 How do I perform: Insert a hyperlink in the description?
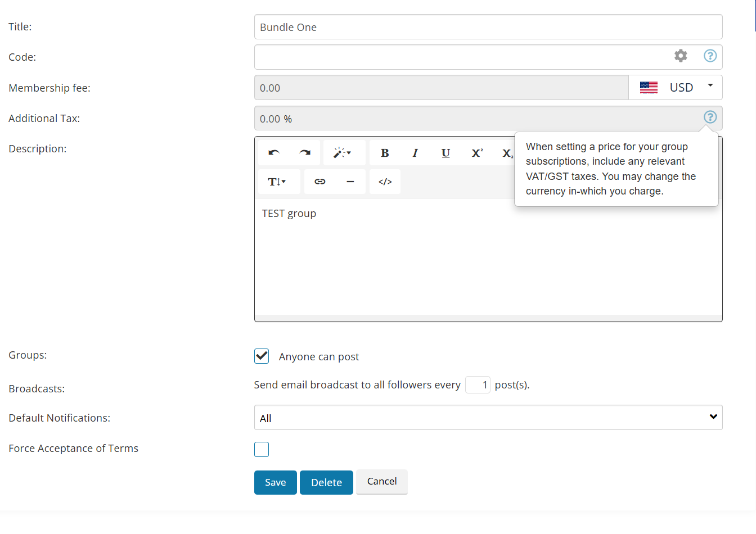click(320, 182)
